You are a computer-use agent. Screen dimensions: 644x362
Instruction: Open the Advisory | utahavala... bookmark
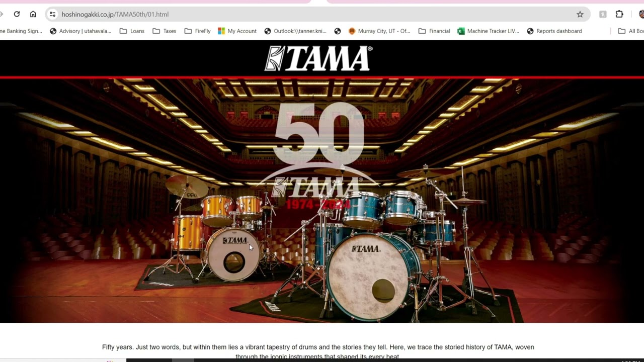coord(80,31)
